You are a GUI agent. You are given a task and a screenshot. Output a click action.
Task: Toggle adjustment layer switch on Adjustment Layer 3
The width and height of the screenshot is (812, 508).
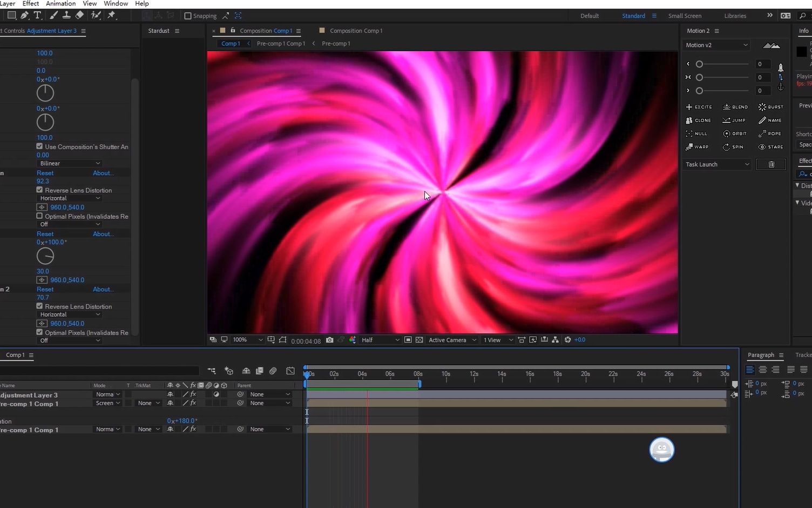pos(216,395)
